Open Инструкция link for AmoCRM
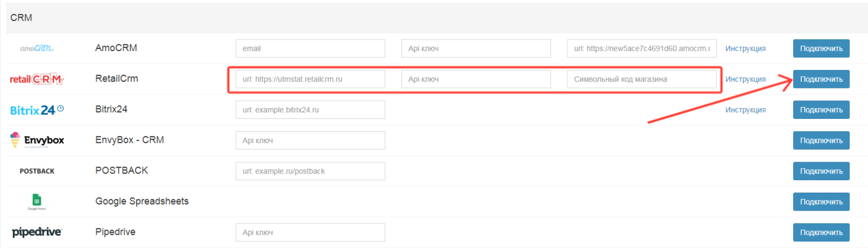 (745, 49)
